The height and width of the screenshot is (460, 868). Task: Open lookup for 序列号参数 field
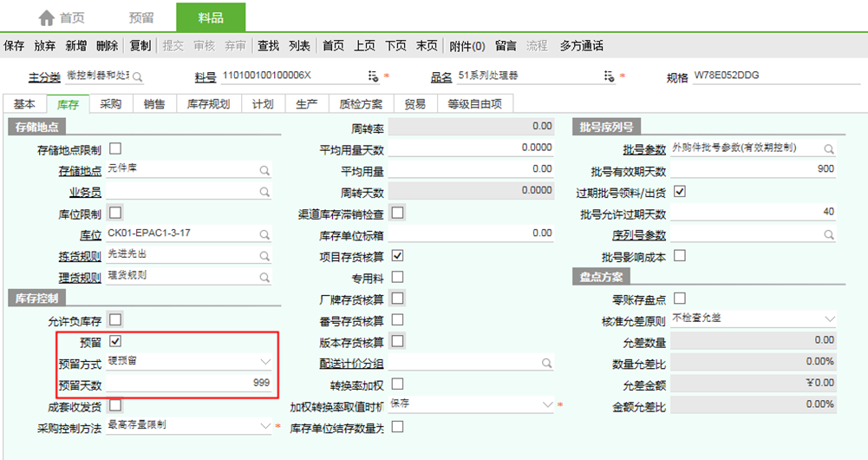click(x=829, y=235)
